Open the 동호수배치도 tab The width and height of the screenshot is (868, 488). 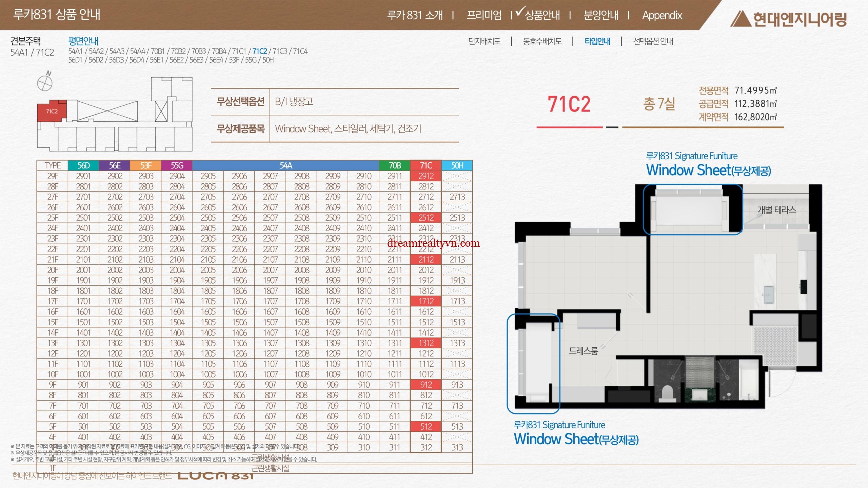[542, 42]
